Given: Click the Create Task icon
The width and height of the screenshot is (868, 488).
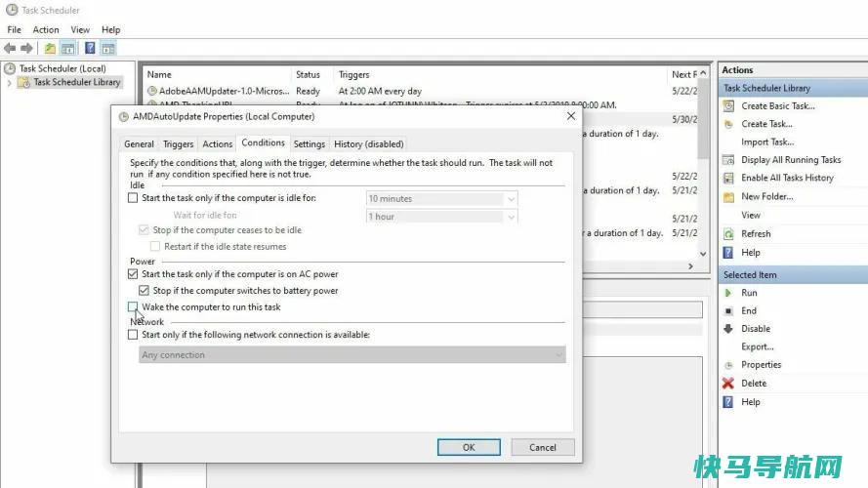Looking at the screenshot, I should click(x=728, y=124).
